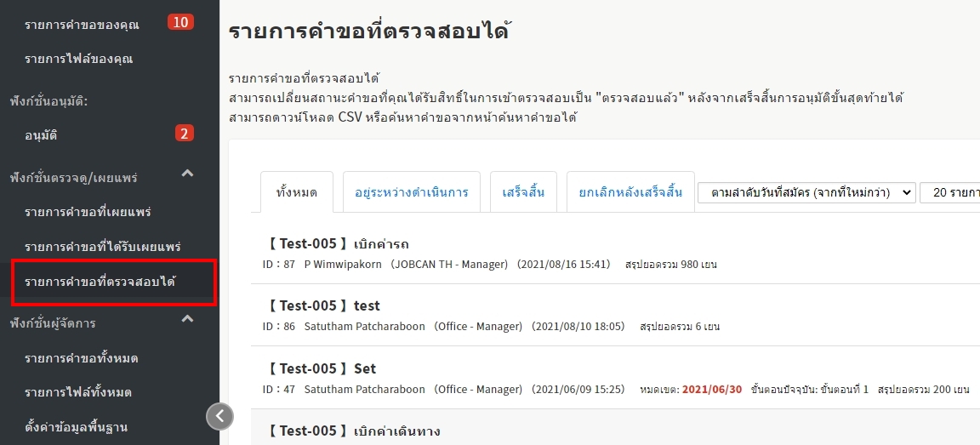Open the 20 items per page dropdown
This screenshot has height=445, width=980.
point(951,192)
